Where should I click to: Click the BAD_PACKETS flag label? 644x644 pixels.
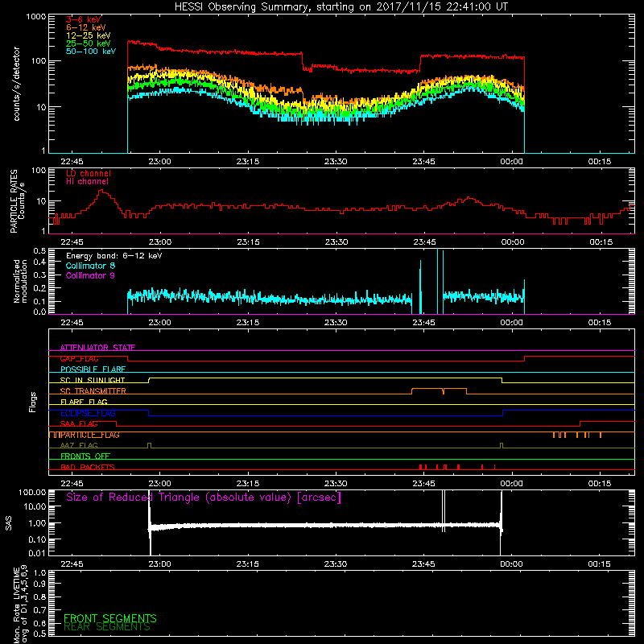click(88, 468)
